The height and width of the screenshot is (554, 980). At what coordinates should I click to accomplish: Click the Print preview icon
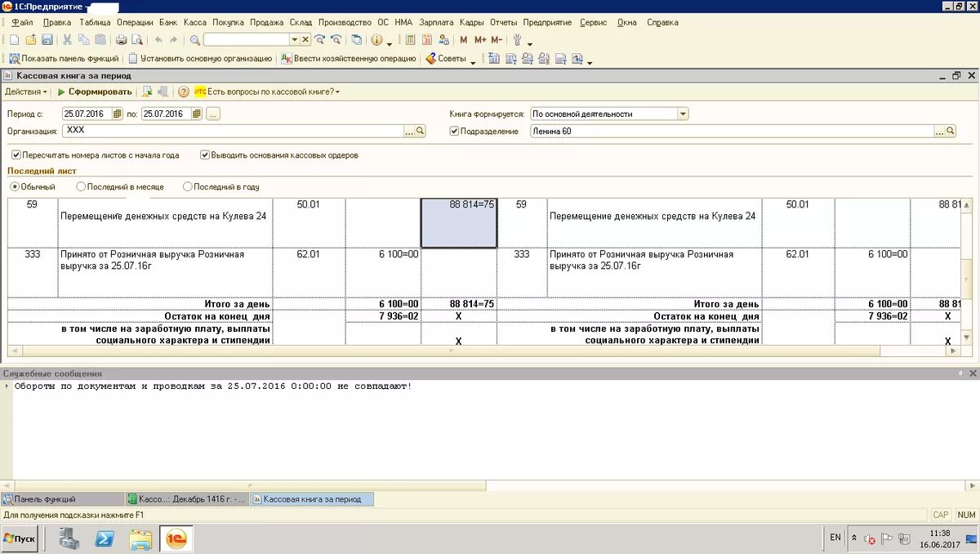click(x=137, y=39)
